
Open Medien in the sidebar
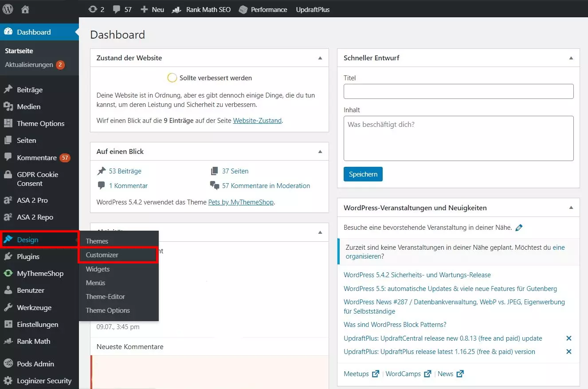(x=39, y=106)
